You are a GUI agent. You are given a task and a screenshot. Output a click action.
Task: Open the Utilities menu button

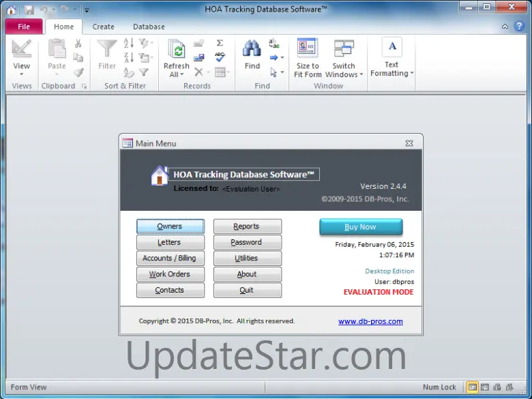pos(248,258)
